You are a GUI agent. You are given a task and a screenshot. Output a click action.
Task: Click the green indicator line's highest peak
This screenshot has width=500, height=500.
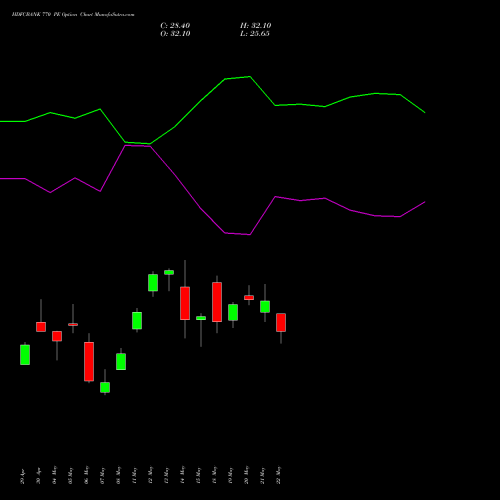pyautogui.click(x=250, y=77)
